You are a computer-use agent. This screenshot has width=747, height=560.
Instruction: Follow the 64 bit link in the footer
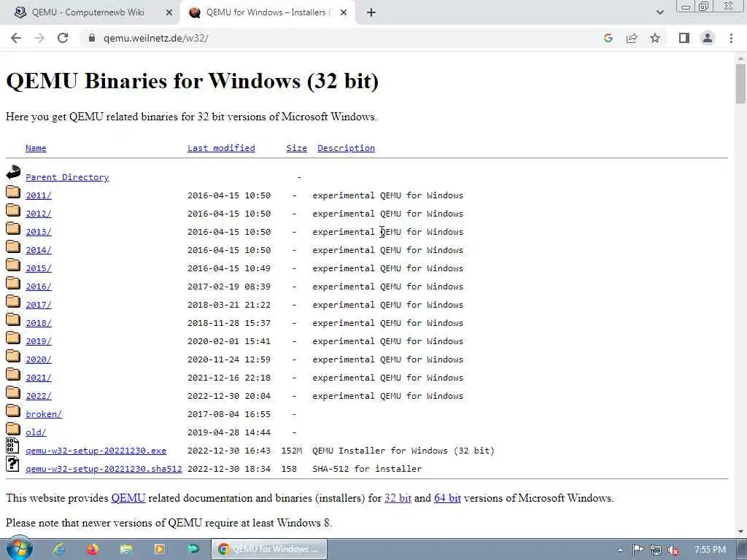point(447,498)
